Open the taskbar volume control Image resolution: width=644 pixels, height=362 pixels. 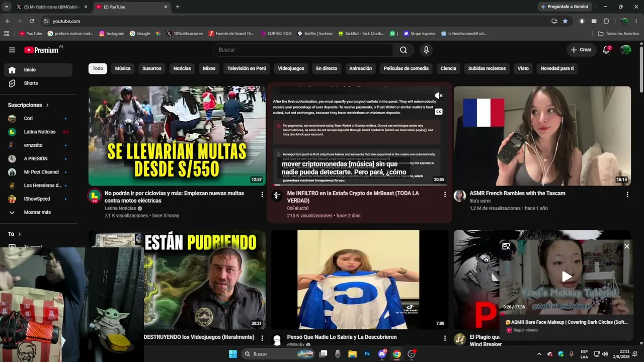coord(605,354)
